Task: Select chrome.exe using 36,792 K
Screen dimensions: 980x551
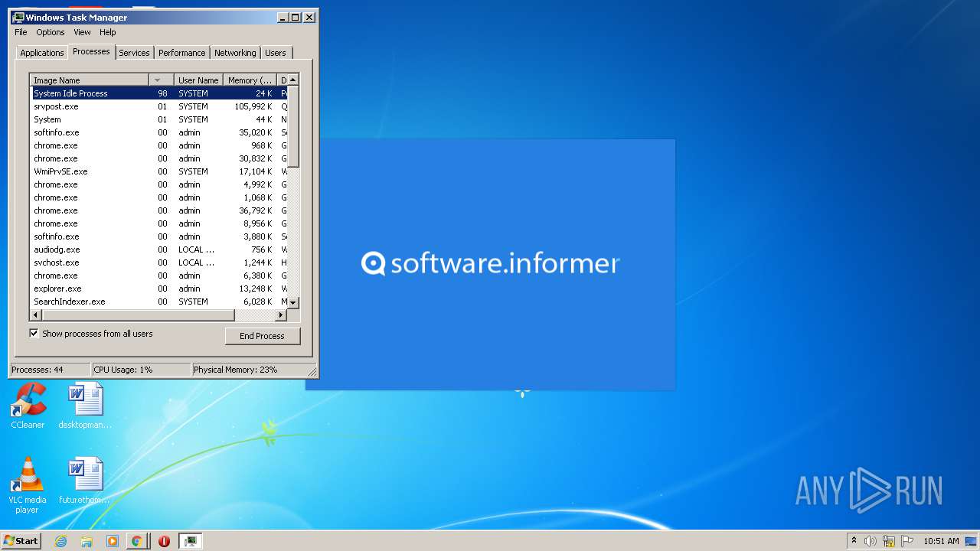Action: coord(159,210)
